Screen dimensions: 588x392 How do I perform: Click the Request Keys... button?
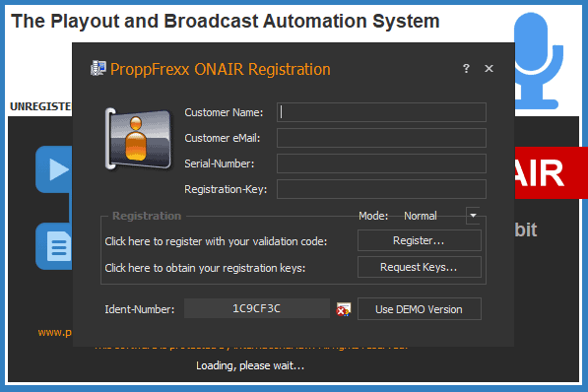pyautogui.click(x=420, y=267)
